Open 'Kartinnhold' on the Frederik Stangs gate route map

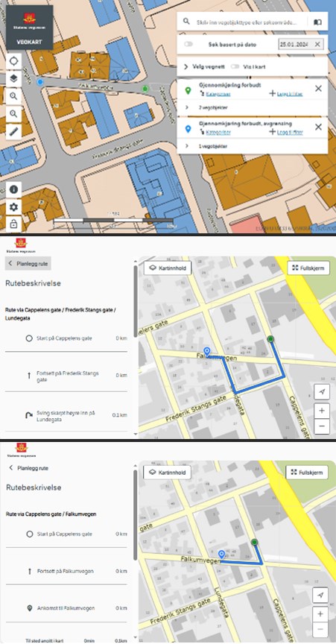[168, 268]
